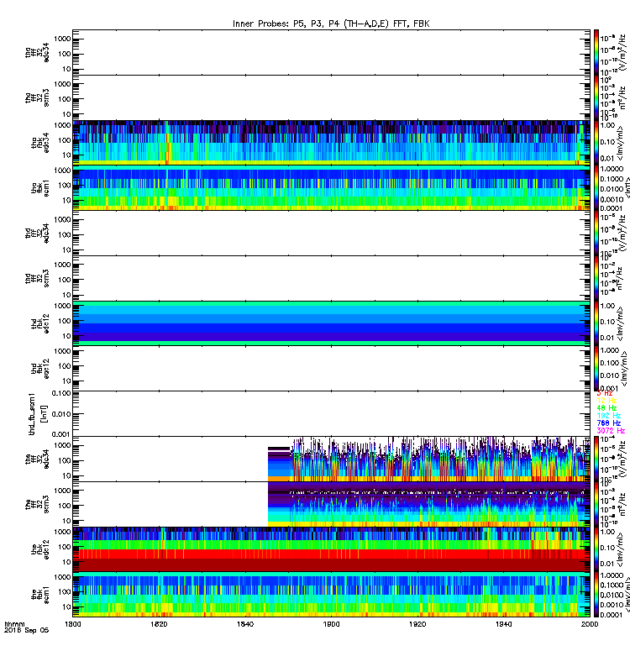
Task: Select the green '48 Hz' legend entry
Action: (x=606, y=408)
